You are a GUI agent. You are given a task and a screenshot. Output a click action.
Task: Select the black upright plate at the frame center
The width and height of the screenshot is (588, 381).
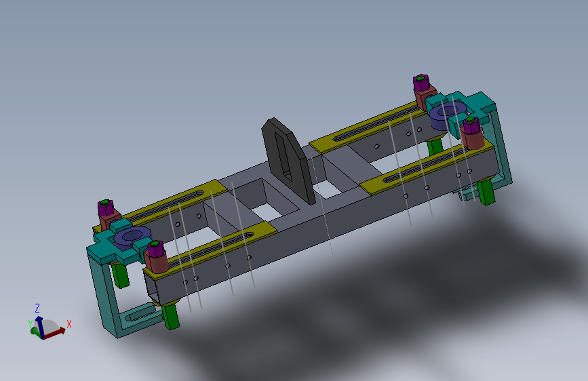[288, 160]
